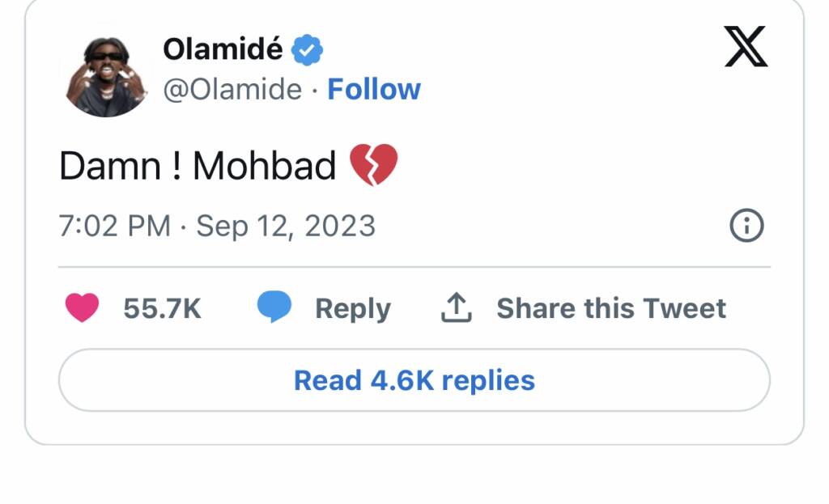Click the Olamidé display name
Screen dimensions: 829x504
pyautogui.click(x=223, y=49)
